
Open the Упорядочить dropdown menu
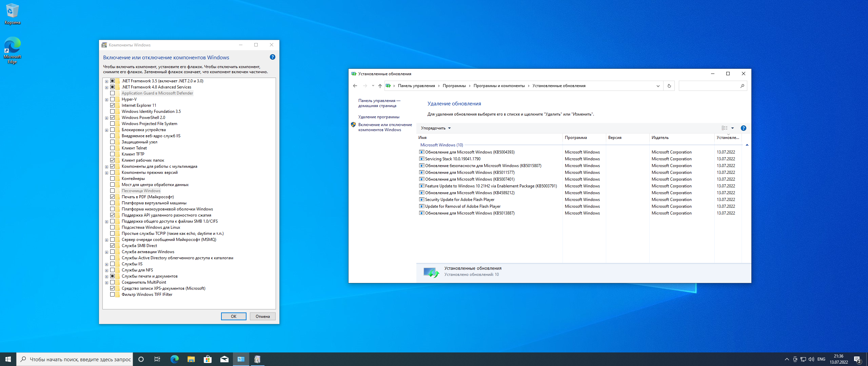point(436,128)
